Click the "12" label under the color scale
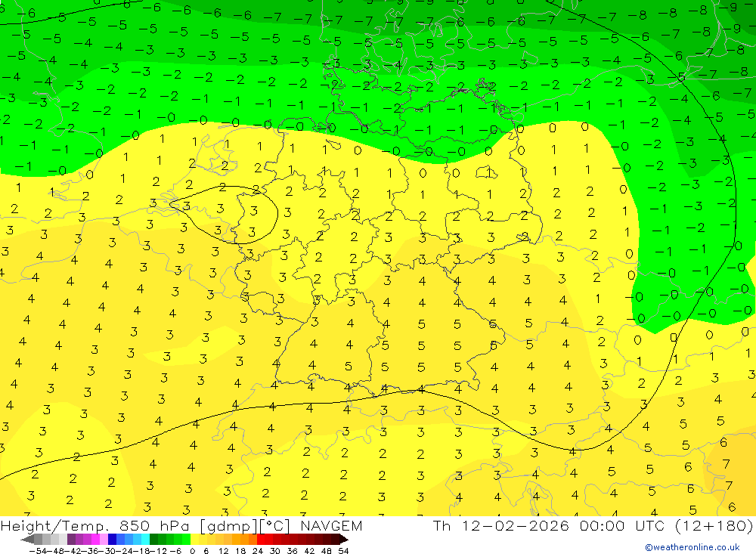This screenshot has height=554, width=756. [223, 551]
